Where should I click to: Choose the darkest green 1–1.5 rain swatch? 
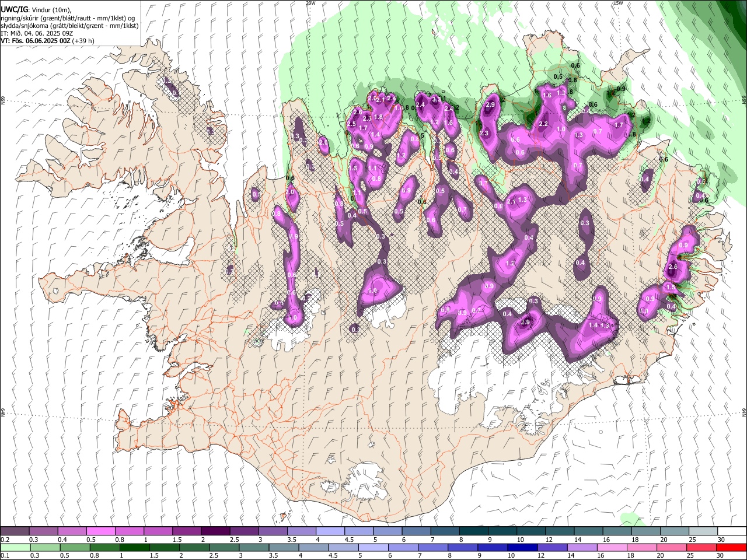(135, 547)
